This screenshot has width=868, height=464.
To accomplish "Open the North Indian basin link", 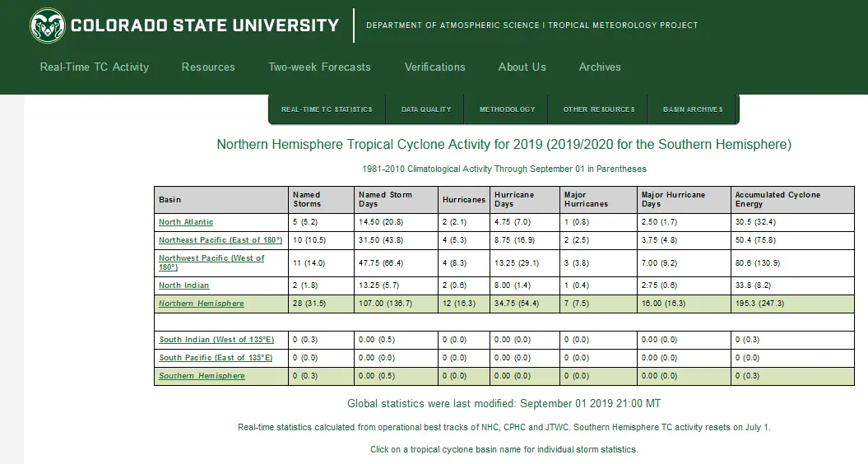I will 183,285.
